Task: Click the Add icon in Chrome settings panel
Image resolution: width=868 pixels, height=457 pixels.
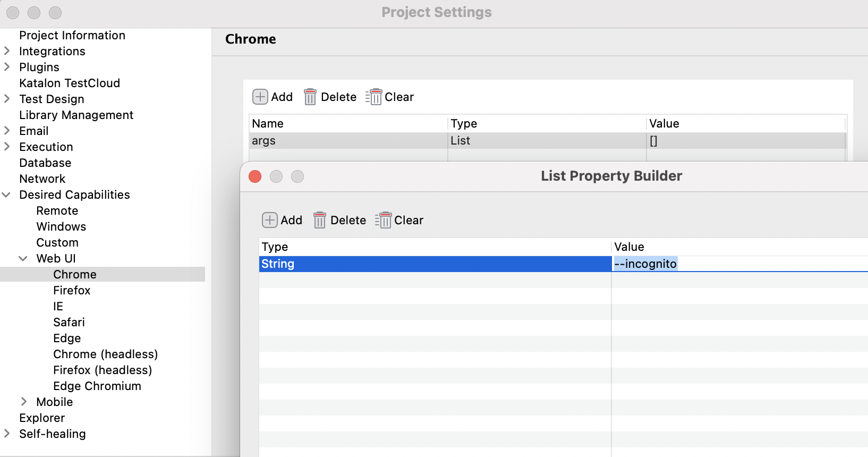Action: (x=260, y=97)
